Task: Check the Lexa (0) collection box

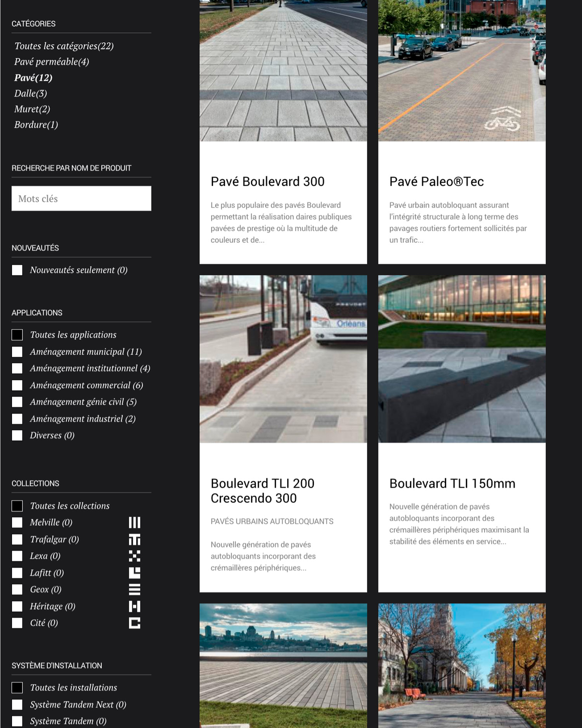Action: coord(17,556)
